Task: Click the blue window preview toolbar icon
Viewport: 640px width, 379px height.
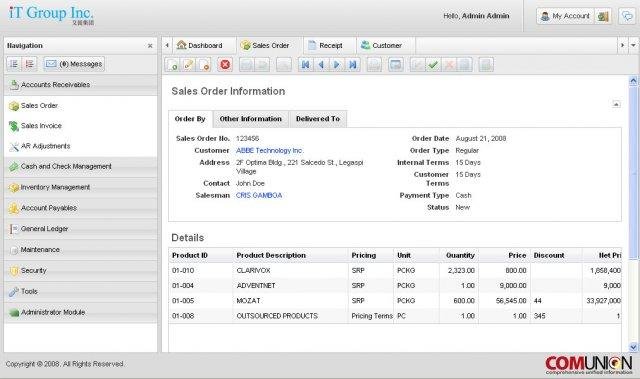Action: [x=396, y=64]
